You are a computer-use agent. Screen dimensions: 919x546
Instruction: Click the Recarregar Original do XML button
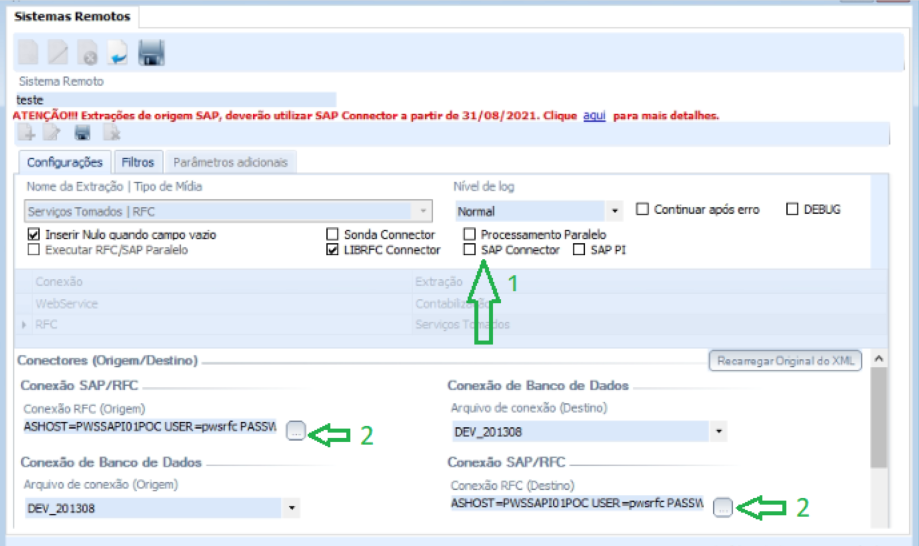point(784,361)
